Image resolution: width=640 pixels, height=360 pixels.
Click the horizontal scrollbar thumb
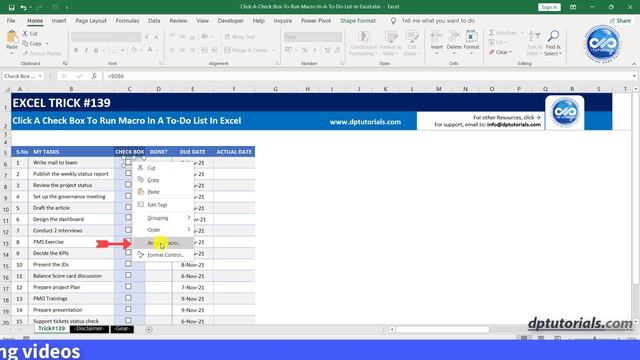(442, 329)
